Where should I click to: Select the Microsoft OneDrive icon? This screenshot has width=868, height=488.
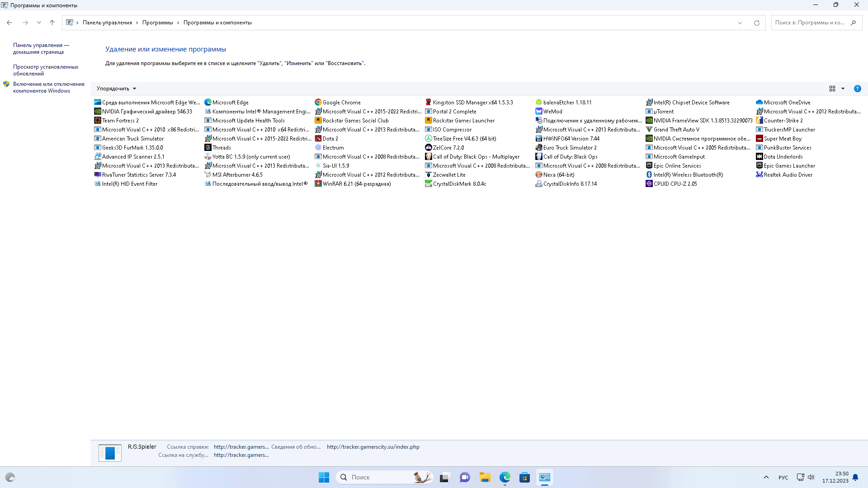click(x=759, y=103)
